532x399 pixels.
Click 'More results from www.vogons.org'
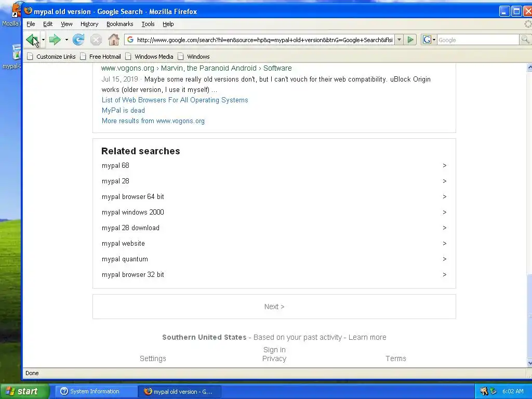point(153,121)
